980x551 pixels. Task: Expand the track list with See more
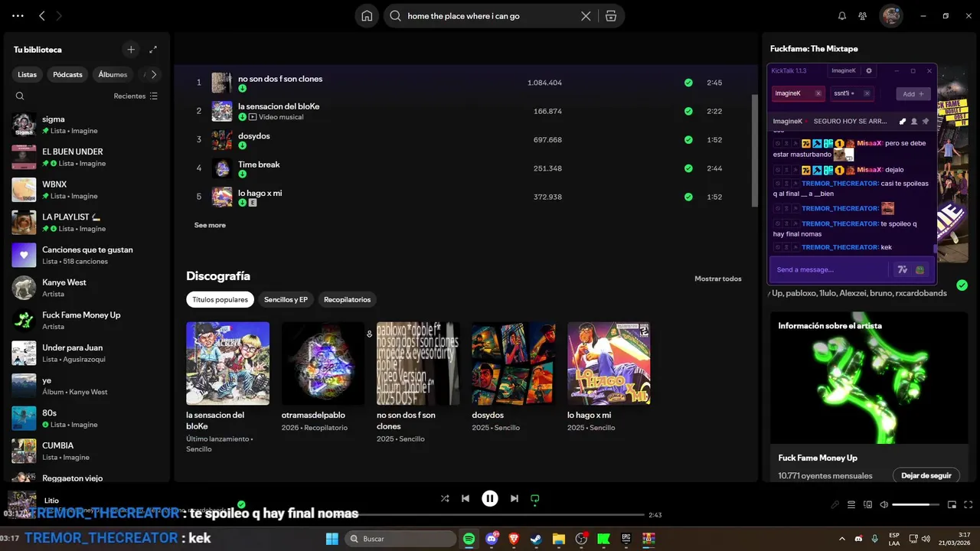210,225
